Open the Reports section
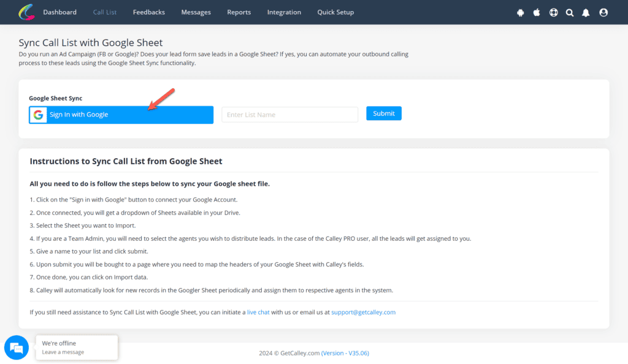 pos(239,12)
